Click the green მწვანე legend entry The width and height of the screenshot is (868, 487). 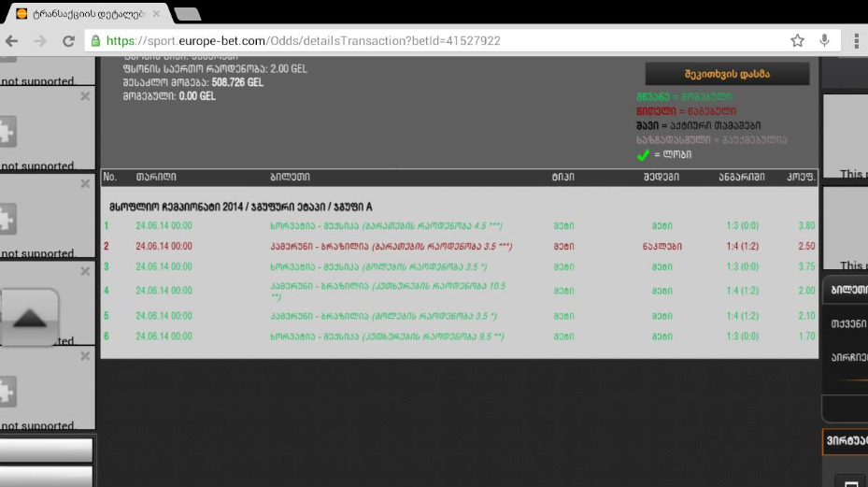[x=684, y=97]
